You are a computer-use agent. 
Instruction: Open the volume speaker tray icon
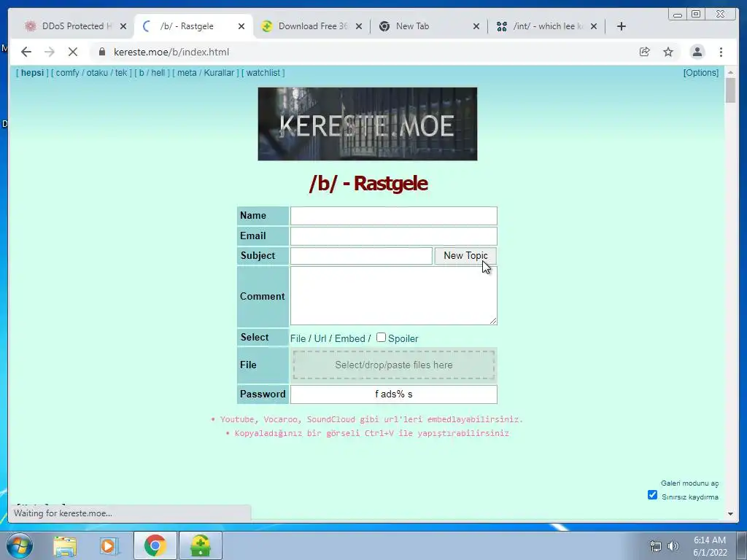click(673, 546)
